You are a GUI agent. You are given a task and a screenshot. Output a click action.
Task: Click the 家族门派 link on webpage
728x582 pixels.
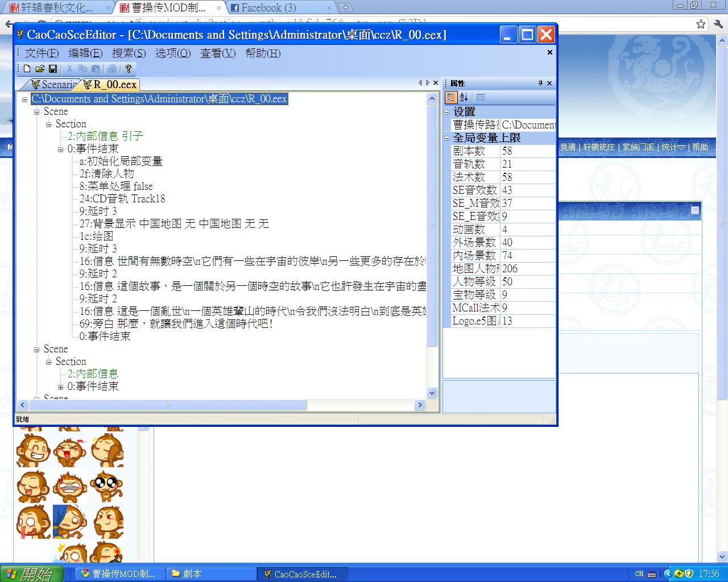coord(638,147)
